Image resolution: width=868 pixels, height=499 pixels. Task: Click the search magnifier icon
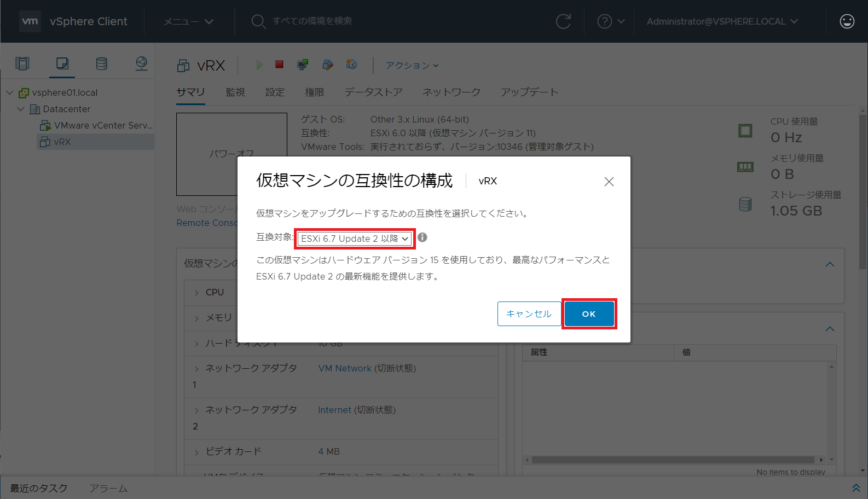(258, 21)
